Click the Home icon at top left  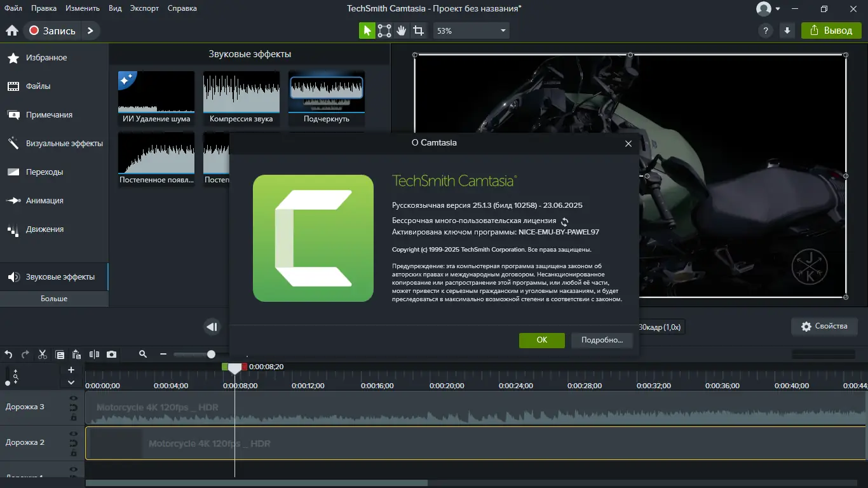pyautogui.click(x=11, y=30)
